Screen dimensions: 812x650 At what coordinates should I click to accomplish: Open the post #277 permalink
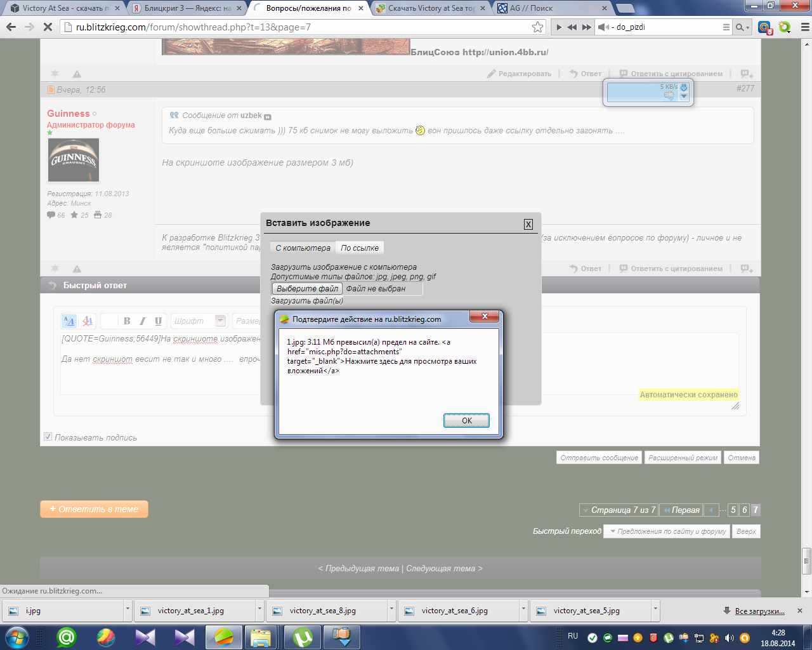[x=745, y=88]
